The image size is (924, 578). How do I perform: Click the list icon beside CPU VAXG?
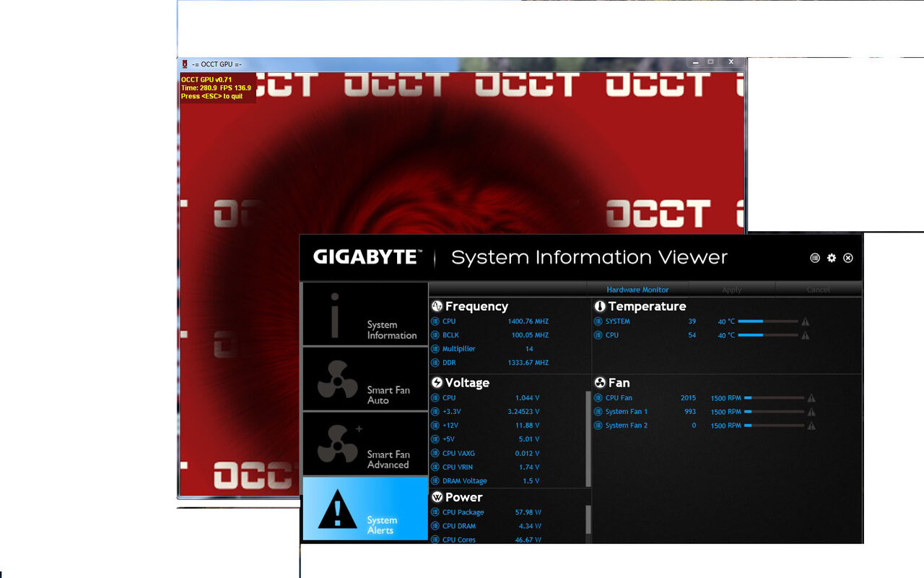[x=435, y=454]
